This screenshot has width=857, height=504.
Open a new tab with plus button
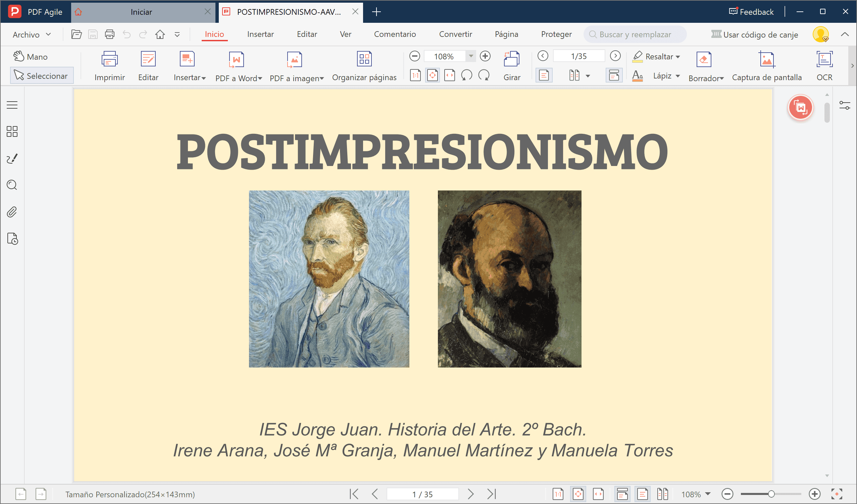[x=376, y=11]
